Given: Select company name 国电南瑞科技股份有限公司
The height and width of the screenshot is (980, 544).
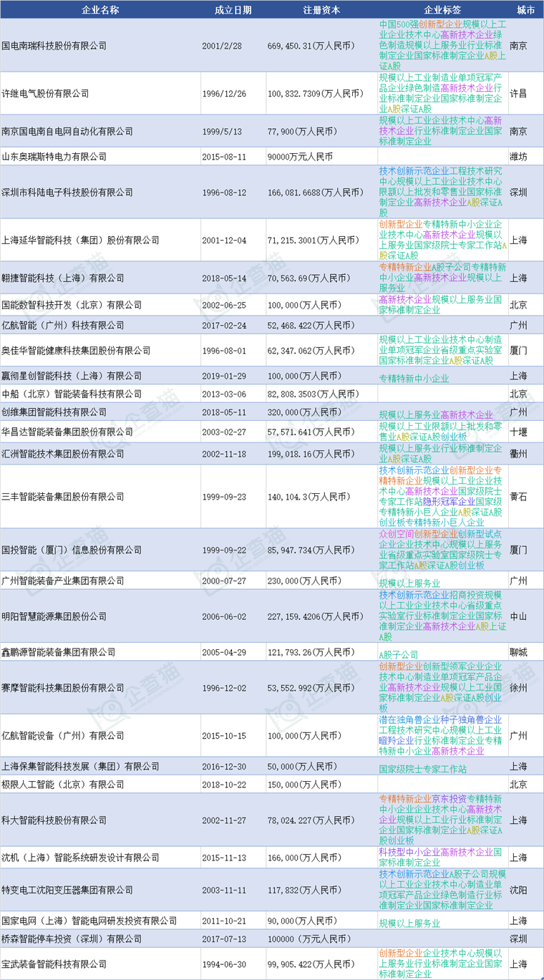Looking at the screenshot, I should (54, 45).
